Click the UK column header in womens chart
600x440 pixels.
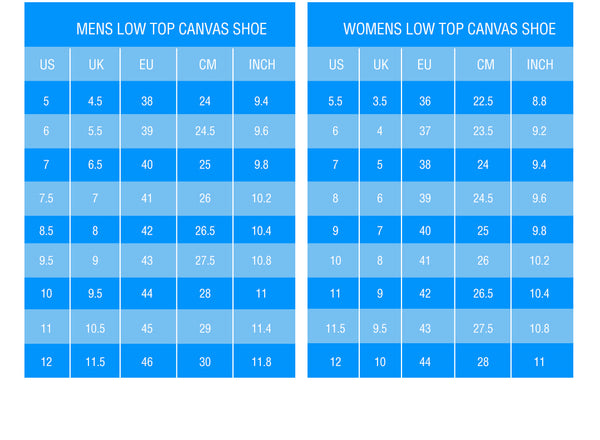tap(381, 65)
